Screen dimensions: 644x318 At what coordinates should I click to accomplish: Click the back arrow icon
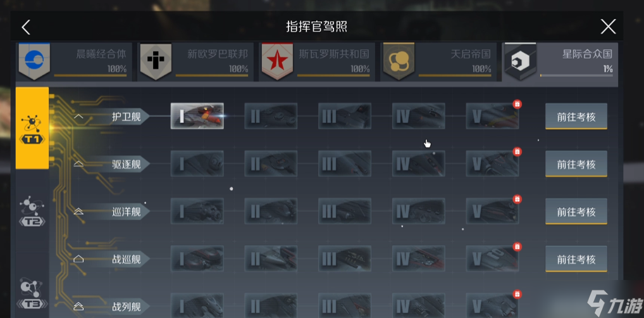pos(26,27)
